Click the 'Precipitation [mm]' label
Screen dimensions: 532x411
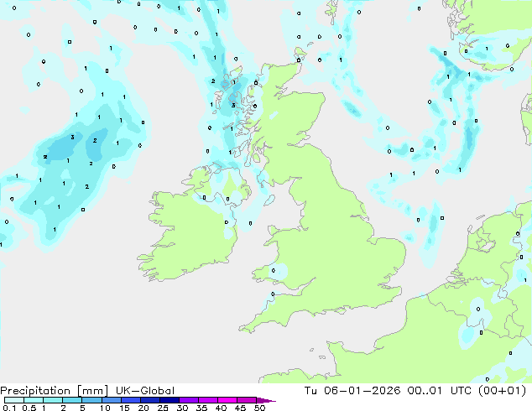coord(55,391)
